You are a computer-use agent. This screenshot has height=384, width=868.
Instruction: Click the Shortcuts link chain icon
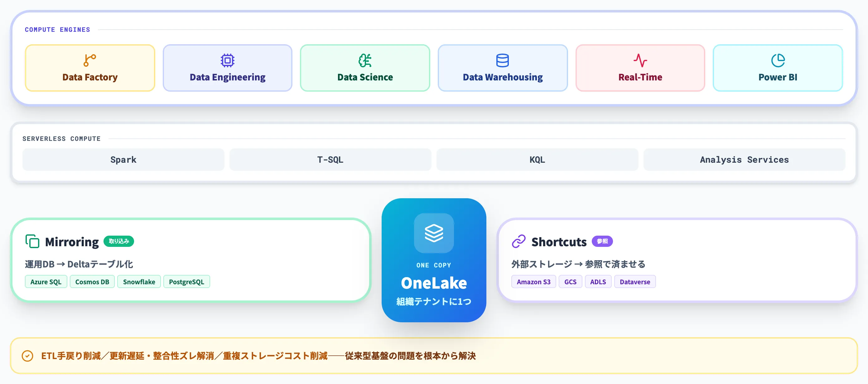click(518, 241)
